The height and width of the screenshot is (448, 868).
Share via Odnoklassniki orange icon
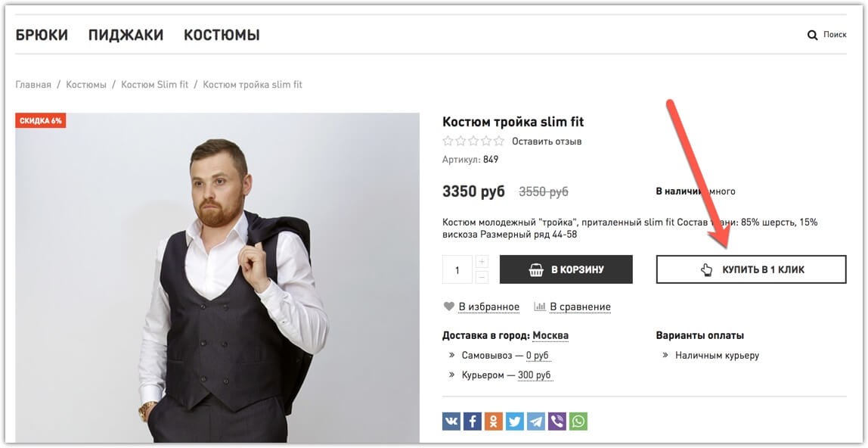pyautogui.click(x=493, y=422)
